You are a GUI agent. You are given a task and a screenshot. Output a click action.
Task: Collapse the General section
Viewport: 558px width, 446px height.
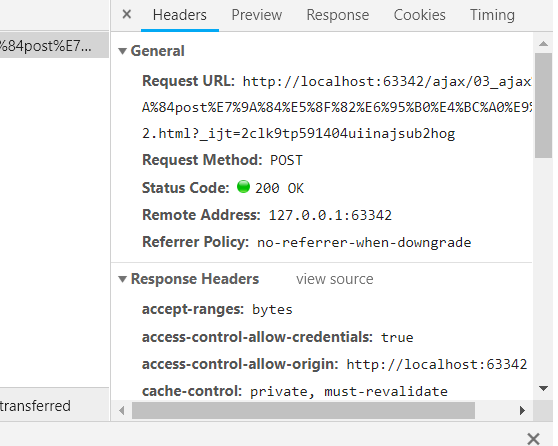tap(122, 51)
